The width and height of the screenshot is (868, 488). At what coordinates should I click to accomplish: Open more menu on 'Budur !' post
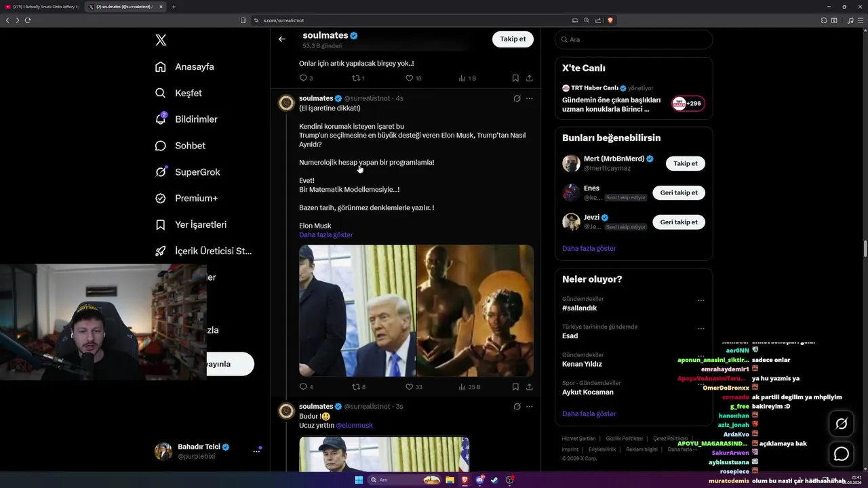point(530,407)
